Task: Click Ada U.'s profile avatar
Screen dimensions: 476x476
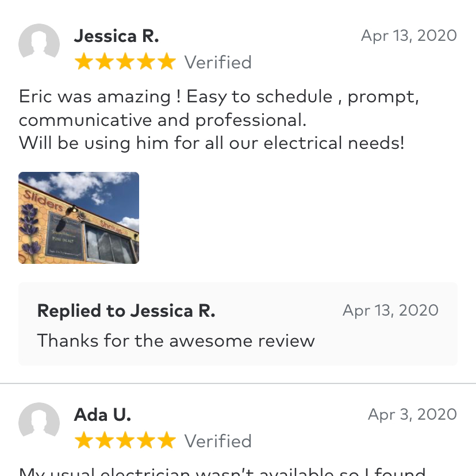Action: pyautogui.click(x=39, y=423)
